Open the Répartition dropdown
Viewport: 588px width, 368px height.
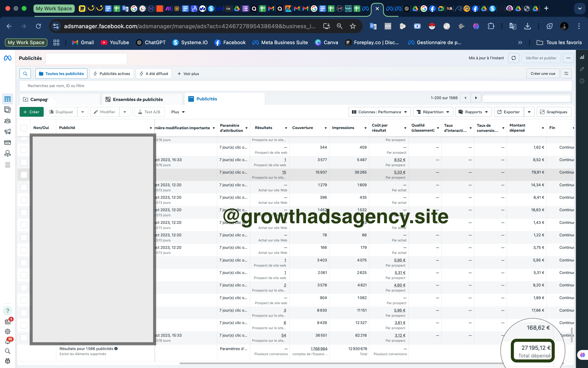tap(433, 112)
